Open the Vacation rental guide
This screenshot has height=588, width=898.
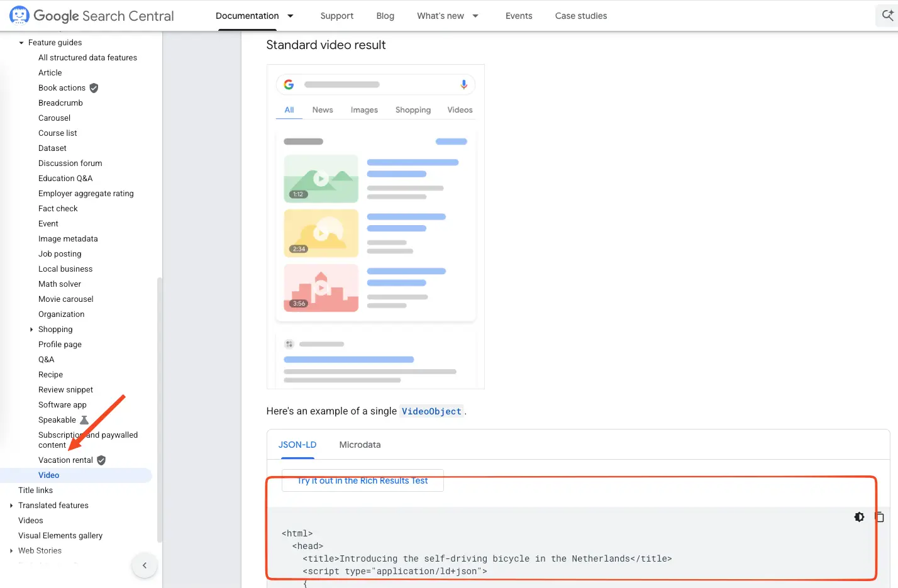coord(65,460)
